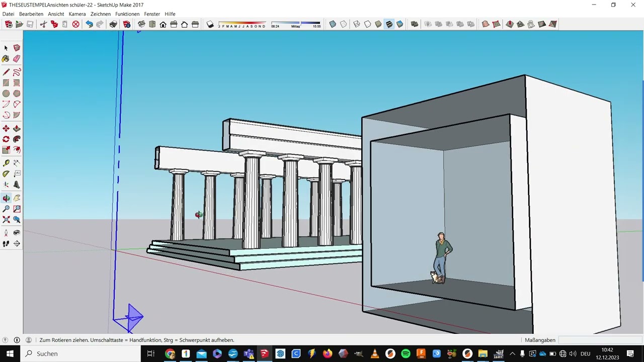This screenshot has width=644, height=362.
Task: Pick the Eraser tool
Action: (17, 58)
